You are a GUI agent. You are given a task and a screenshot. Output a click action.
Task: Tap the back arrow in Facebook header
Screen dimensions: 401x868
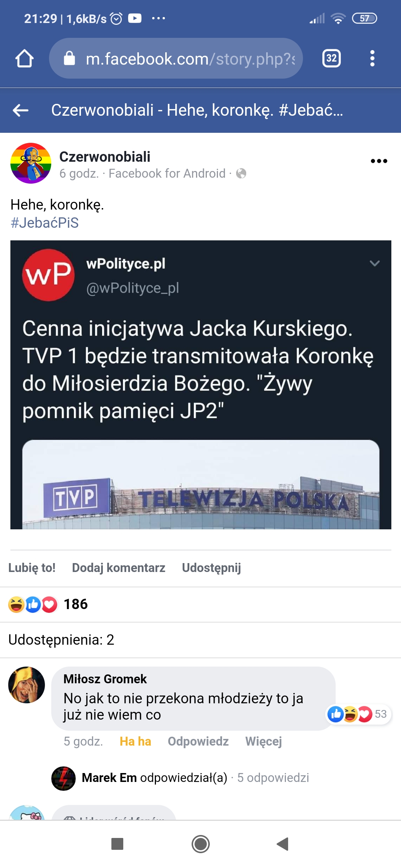click(20, 110)
